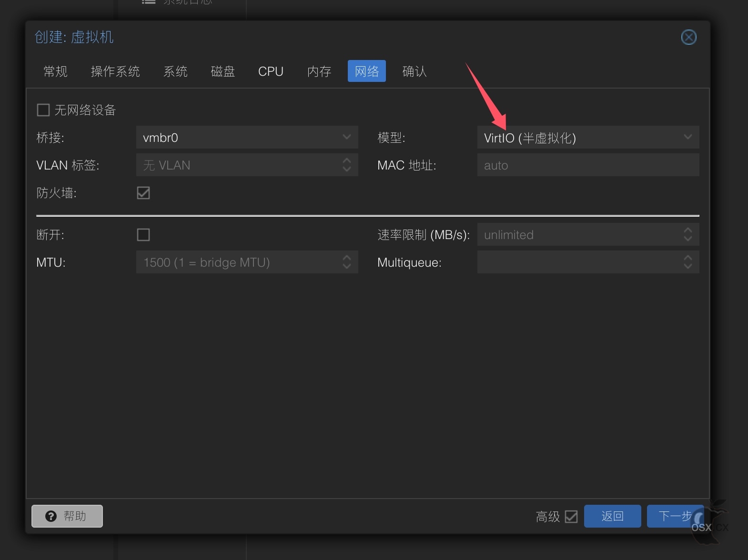Click the 返回 back button
This screenshot has height=560, width=748.
pos(612,516)
